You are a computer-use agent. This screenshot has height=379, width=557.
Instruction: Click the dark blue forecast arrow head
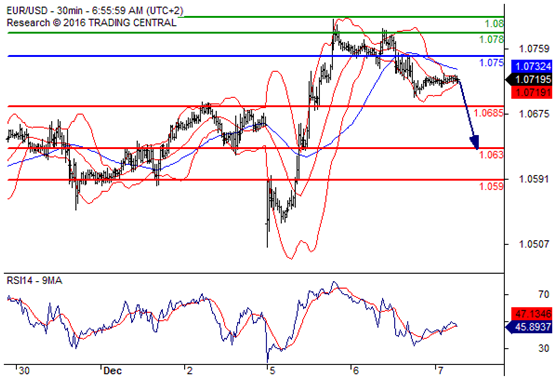[x=475, y=142]
